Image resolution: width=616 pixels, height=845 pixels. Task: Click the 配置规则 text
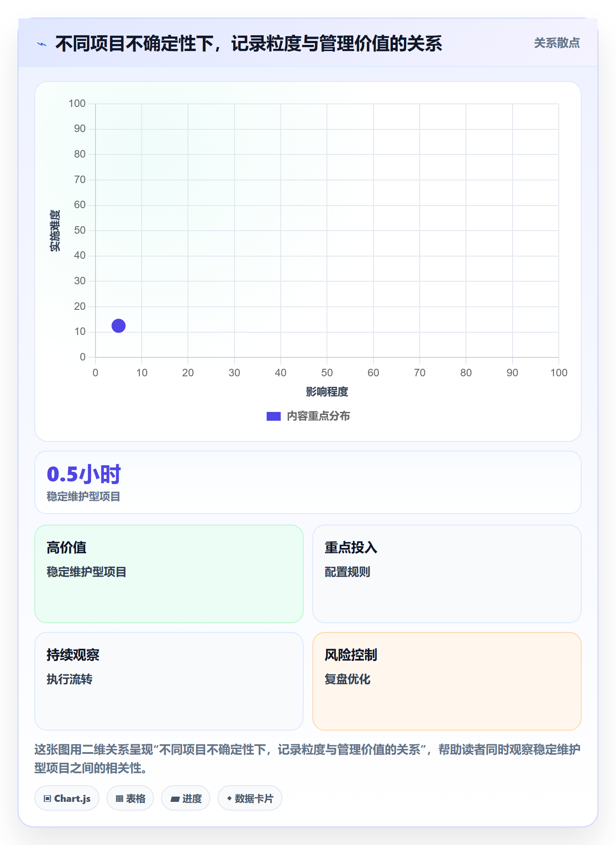[x=347, y=572]
